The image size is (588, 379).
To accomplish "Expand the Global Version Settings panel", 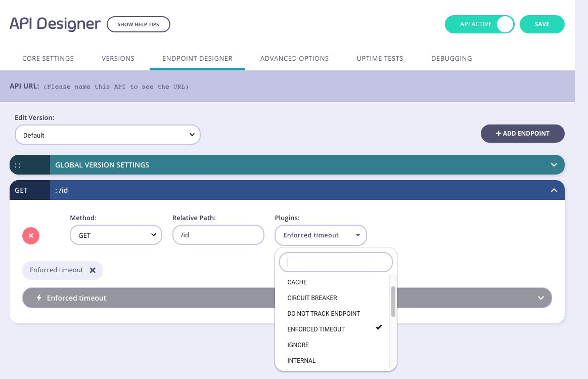I will (554, 164).
